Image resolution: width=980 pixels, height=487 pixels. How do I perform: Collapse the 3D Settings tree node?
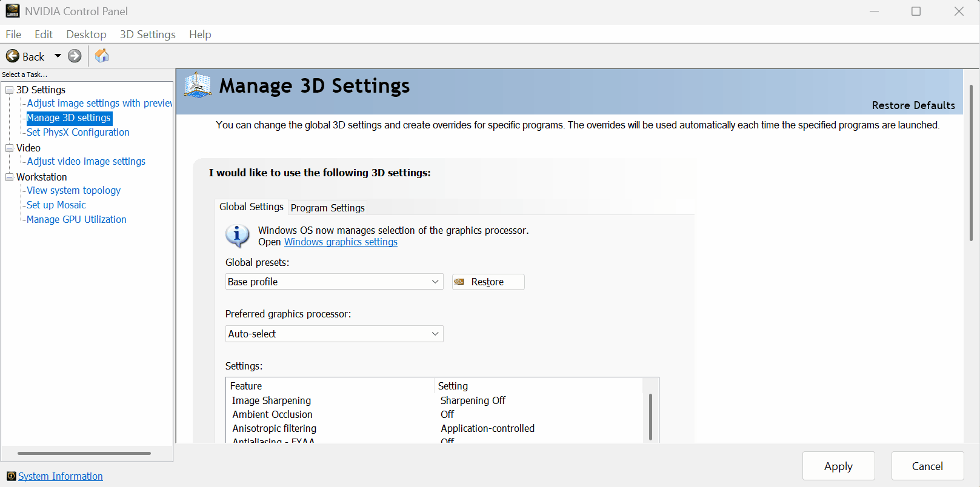[x=9, y=90]
